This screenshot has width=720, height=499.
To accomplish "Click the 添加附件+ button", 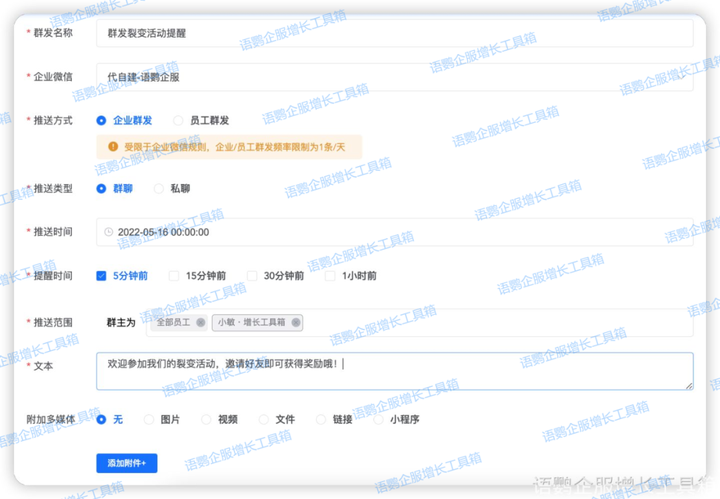I will 127,463.
